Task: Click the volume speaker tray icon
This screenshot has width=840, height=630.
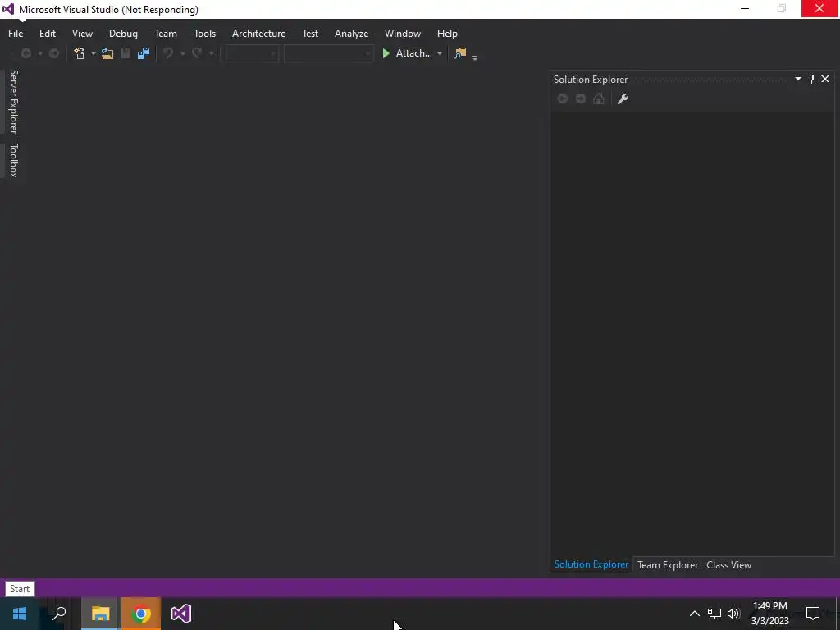Action: coord(733,614)
